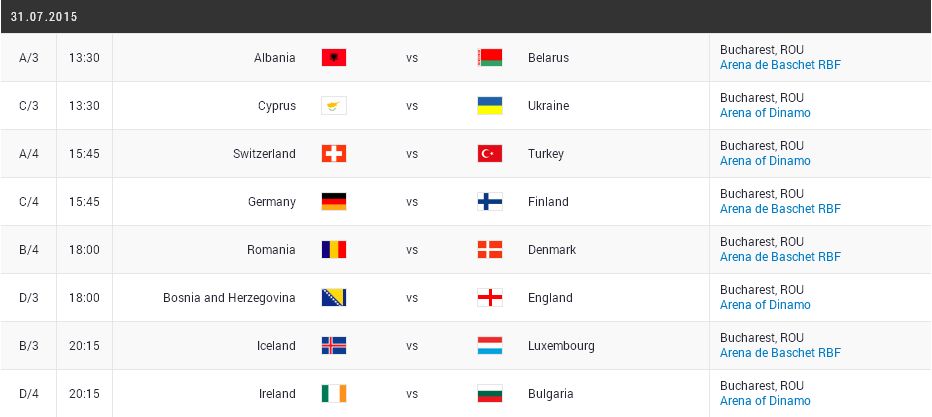932x417 pixels.
Task: Click the Ukraine flag icon
Action: point(490,106)
